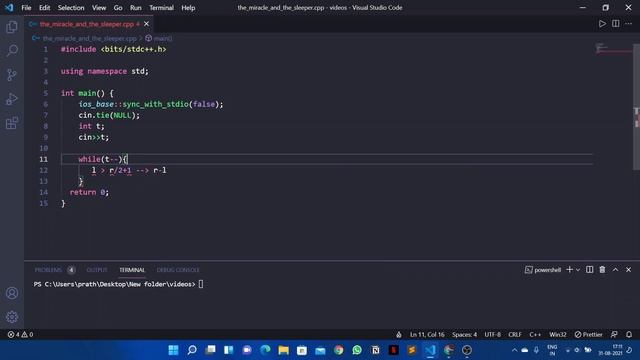
Task: Open Google Chrome from the taskbar
Action: 338,350
